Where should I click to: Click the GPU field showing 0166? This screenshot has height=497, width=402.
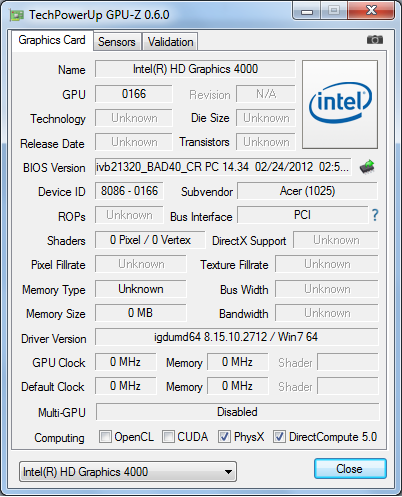click(x=134, y=94)
